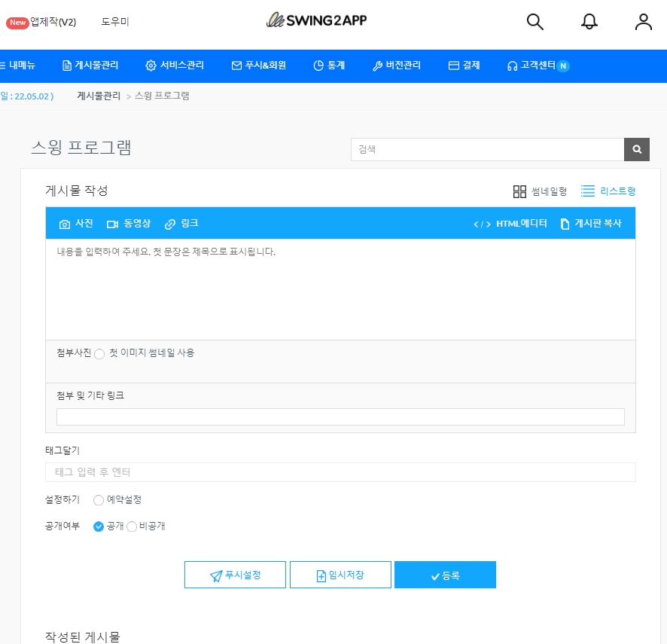The width and height of the screenshot is (667, 644).
Task: Open 서비스관리 menu
Action: coord(175,65)
